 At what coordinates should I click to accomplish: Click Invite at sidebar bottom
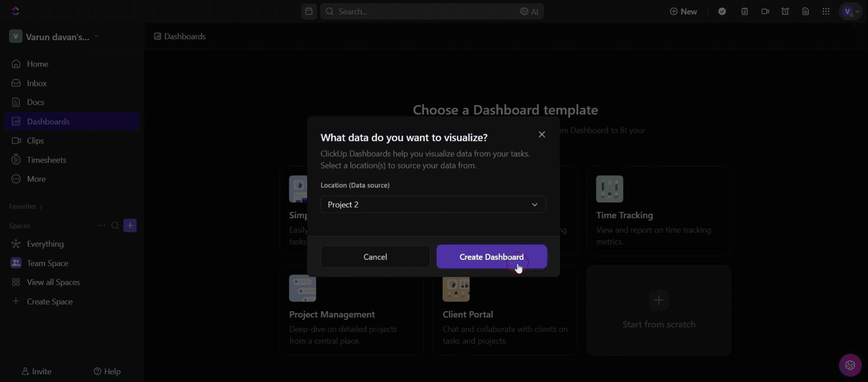click(x=37, y=372)
